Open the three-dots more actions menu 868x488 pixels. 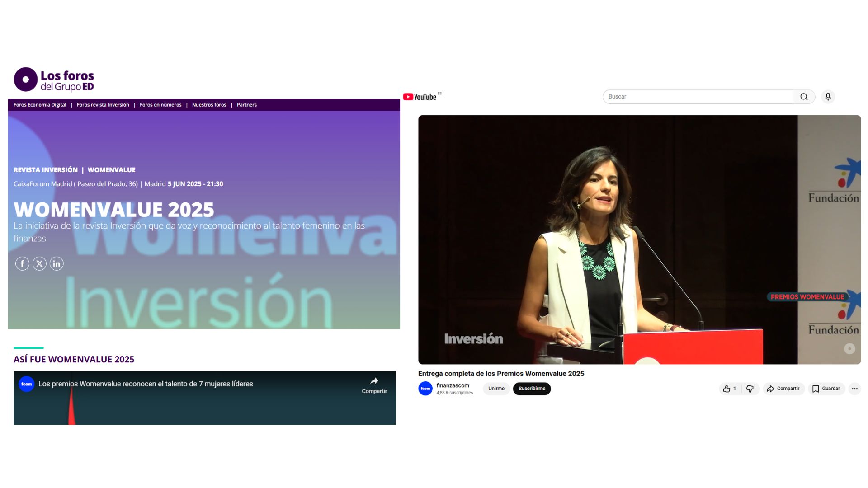854,389
